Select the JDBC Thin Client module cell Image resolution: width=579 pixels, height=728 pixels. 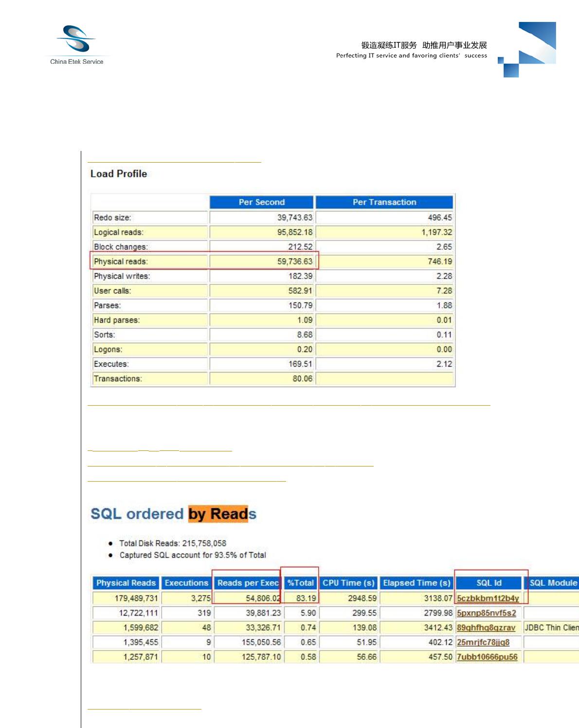[551, 627]
